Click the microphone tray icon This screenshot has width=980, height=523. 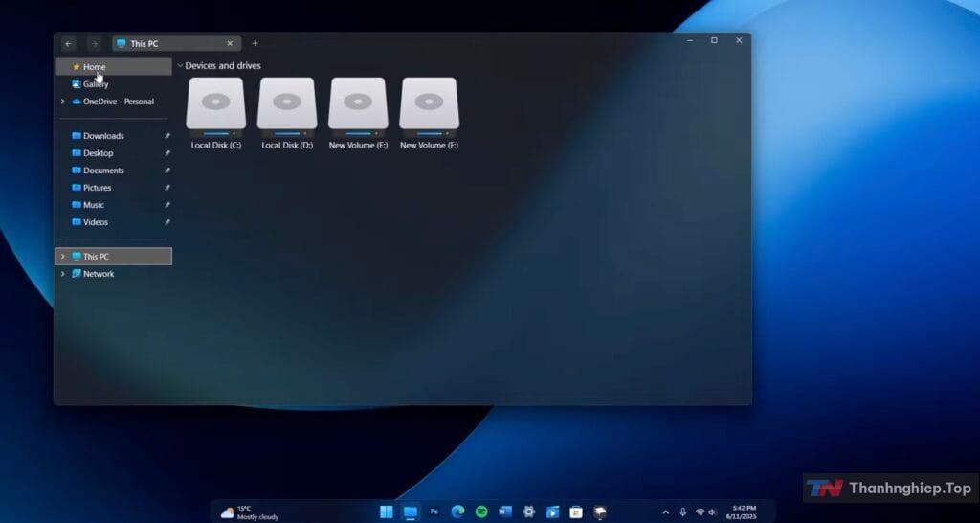683,512
